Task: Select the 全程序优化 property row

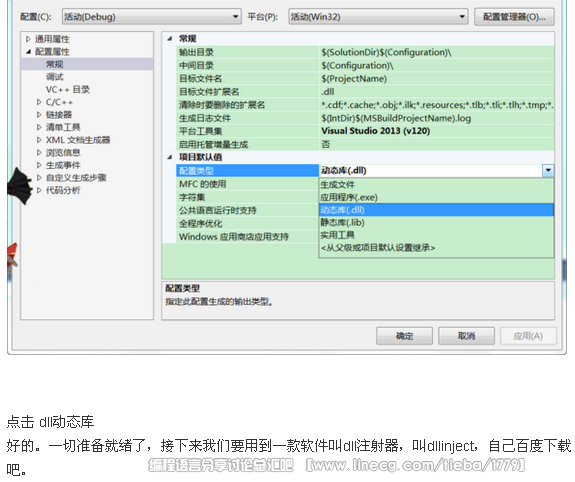Action: click(248, 223)
